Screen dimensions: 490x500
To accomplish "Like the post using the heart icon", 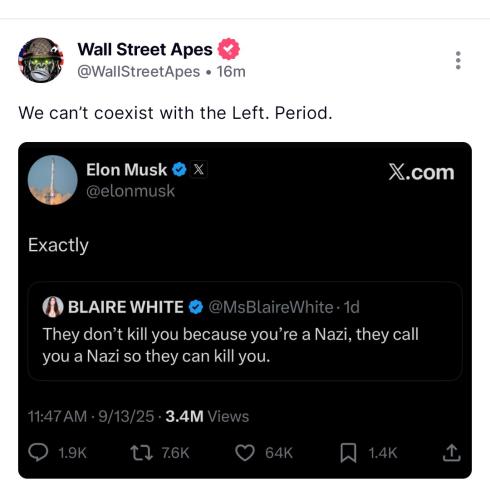I will point(245,453).
